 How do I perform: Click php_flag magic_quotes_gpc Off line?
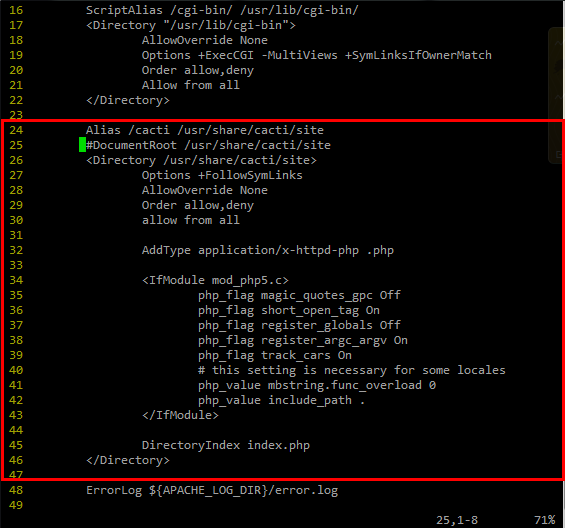coord(299,296)
